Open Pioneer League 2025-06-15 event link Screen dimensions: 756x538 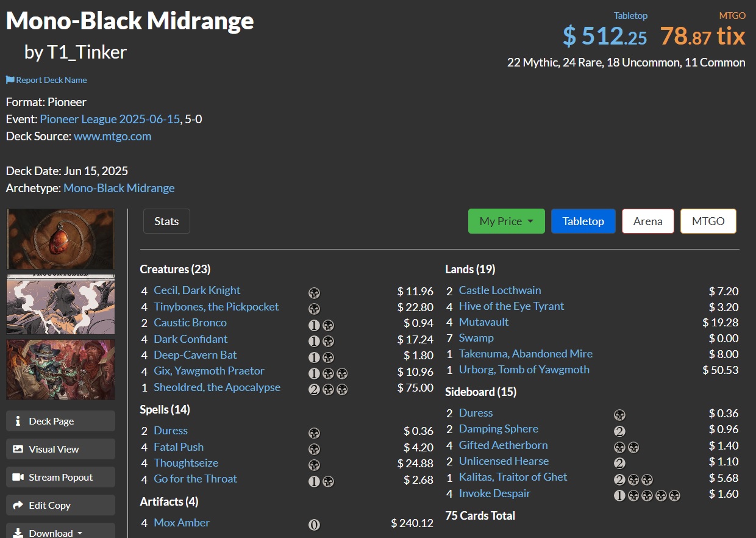click(x=110, y=119)
